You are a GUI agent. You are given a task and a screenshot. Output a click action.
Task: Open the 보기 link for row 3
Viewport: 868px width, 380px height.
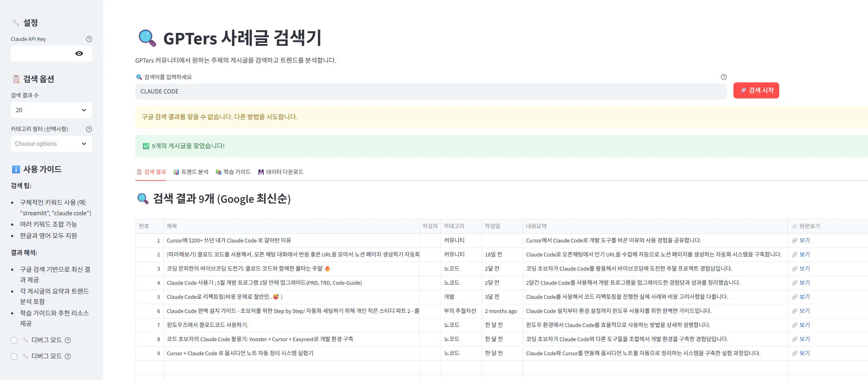coord(804,269)
